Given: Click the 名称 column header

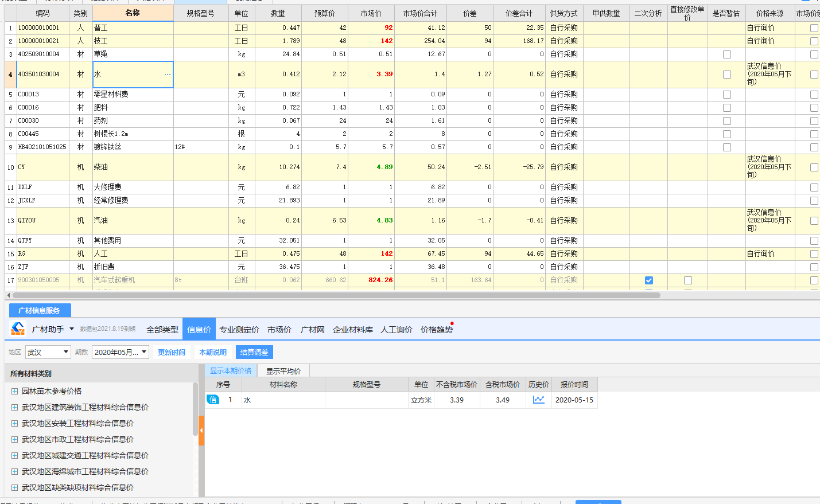Looking at the screenshot, I should (x=133, y=13).
